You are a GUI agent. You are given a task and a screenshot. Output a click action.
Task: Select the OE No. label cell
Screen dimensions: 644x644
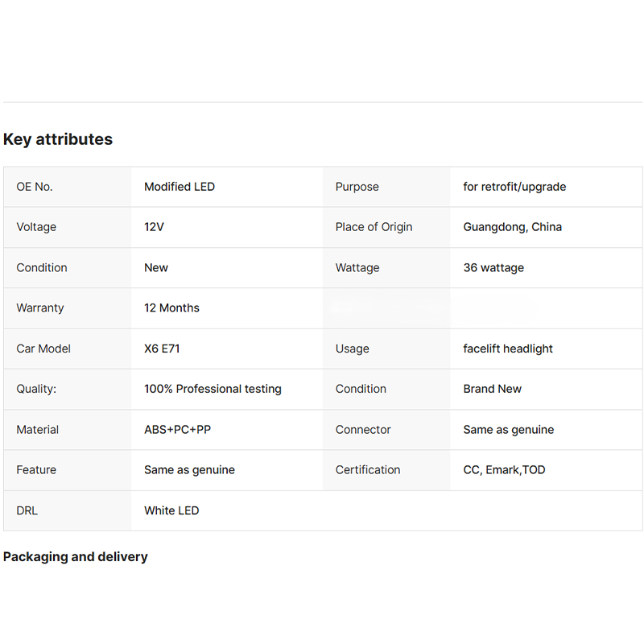68,187
